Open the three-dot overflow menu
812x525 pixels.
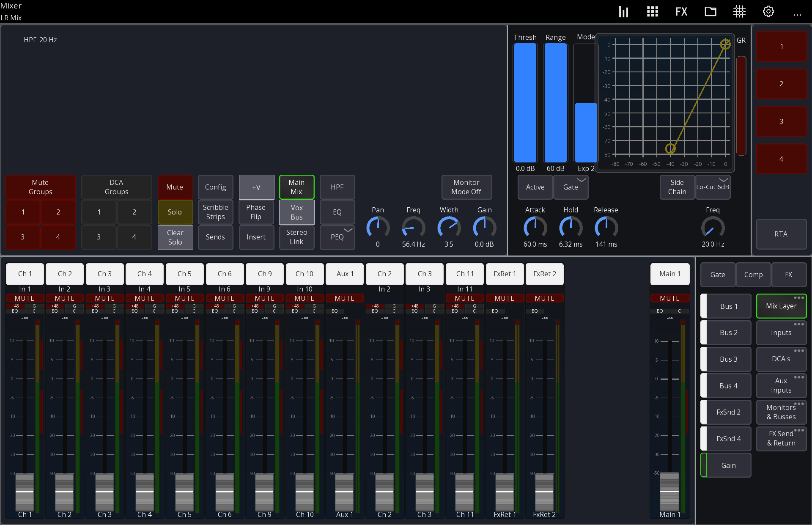point(797,14)
